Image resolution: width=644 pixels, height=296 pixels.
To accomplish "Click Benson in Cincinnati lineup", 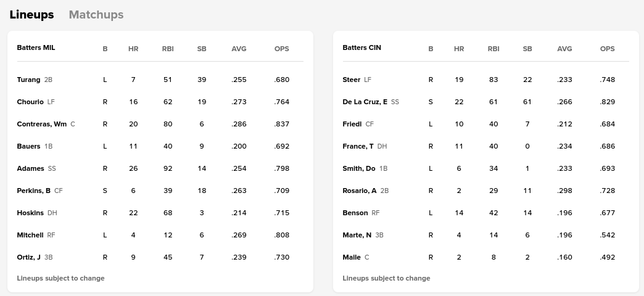I will click(x=355, y=213).
